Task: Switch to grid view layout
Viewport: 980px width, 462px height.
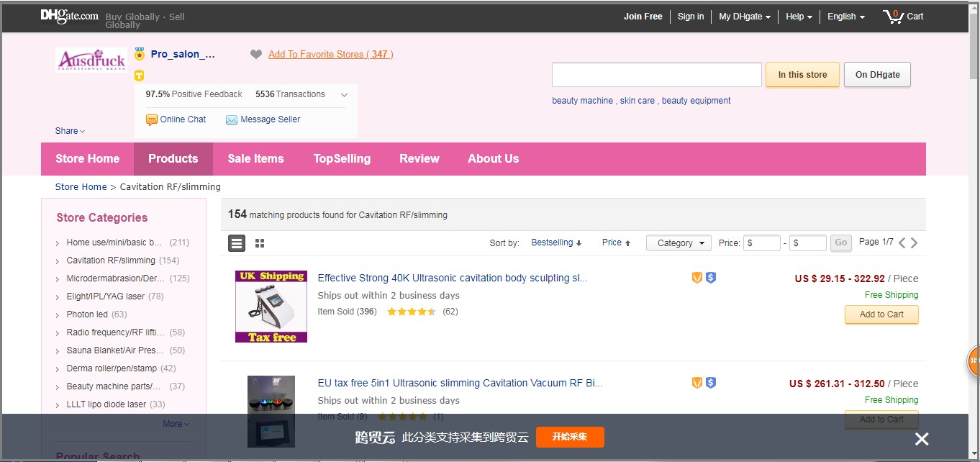Action: click(260, 243)
